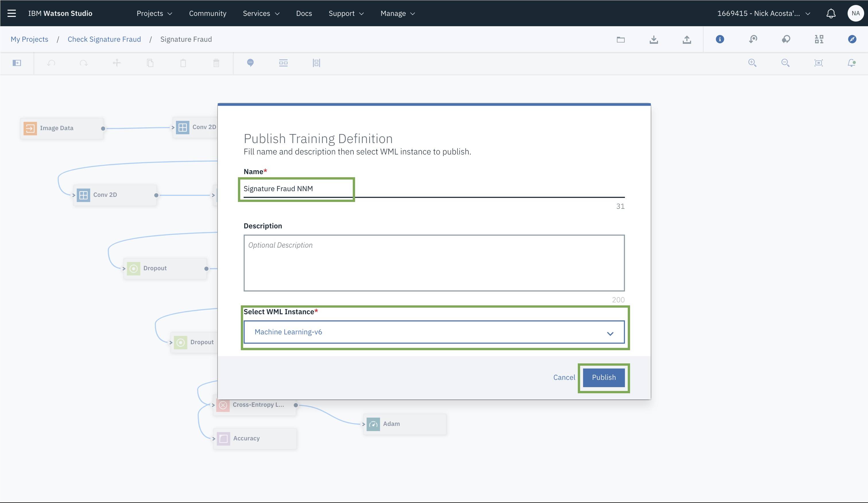Cancel the publish dialog

(x=564, y=377)
